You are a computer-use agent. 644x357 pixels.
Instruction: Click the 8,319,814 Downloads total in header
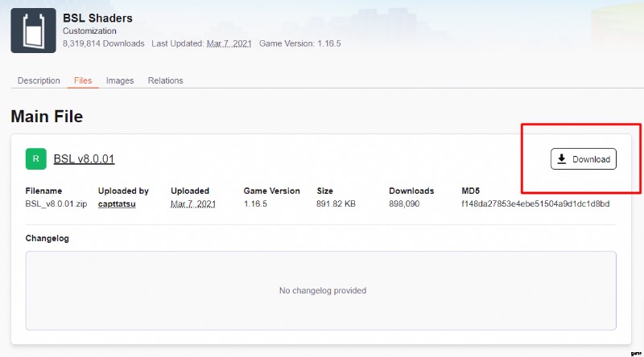pos(104,43)
